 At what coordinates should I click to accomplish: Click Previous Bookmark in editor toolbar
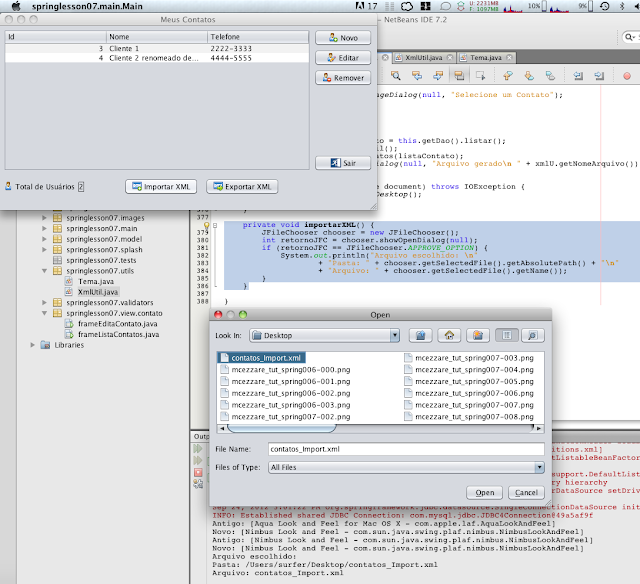point(508,75)
